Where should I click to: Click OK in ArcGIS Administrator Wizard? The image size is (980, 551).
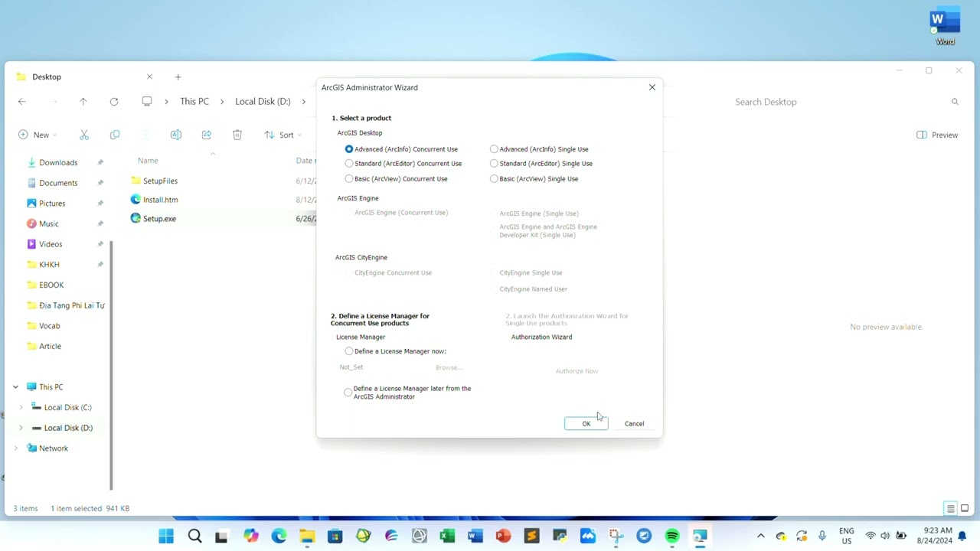click(x=586, y=423)
